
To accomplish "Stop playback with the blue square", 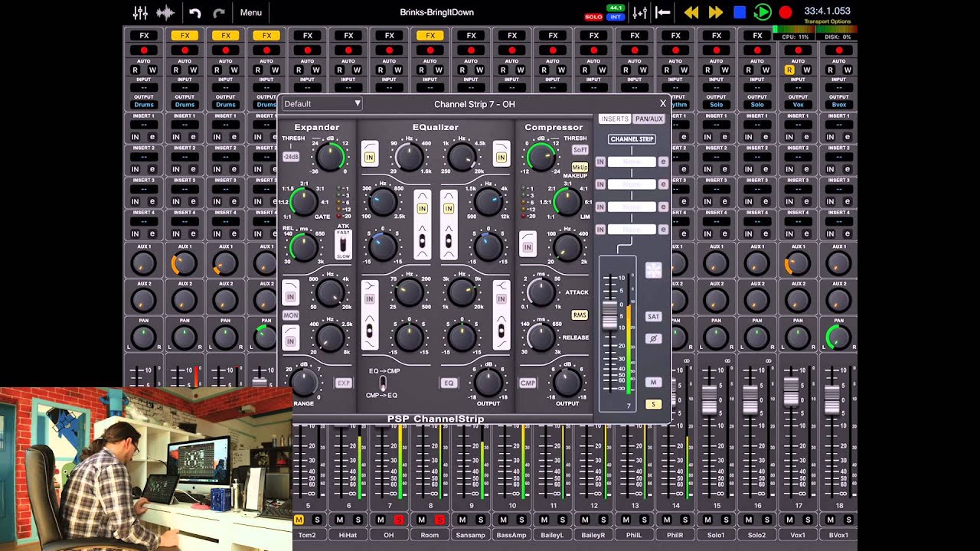I will (x=740, y=12).
